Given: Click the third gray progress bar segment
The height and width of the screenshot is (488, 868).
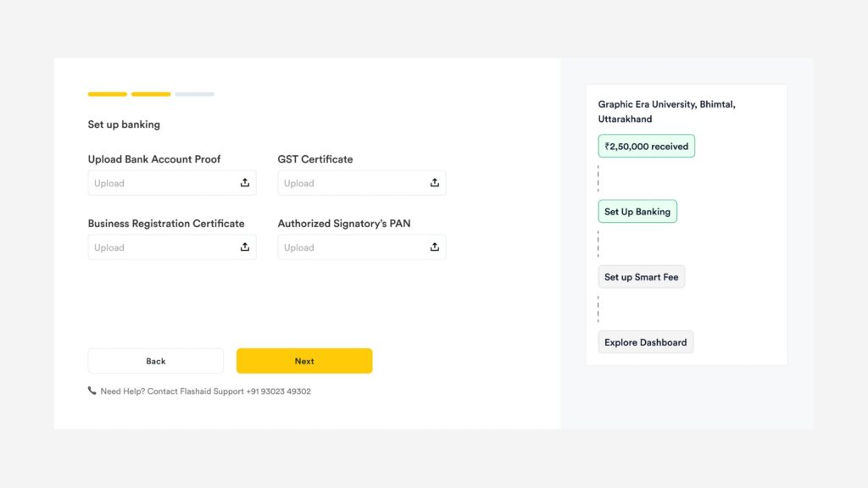Looking at the screenshot, I should pos(194,94).
